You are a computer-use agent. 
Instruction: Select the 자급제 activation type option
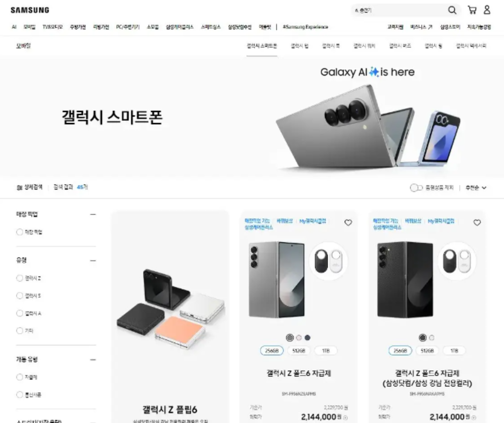click(20, 377)
